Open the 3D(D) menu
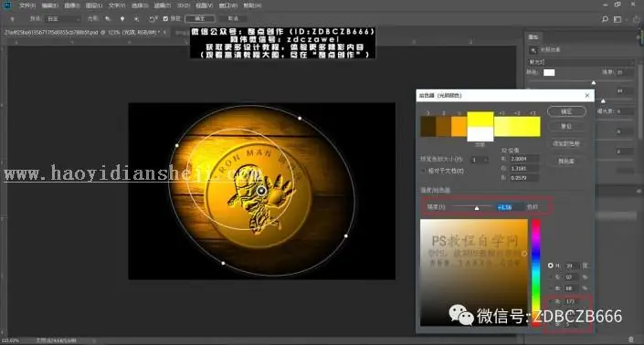Viewport: 644px width, 345px height. pos(184,5)
